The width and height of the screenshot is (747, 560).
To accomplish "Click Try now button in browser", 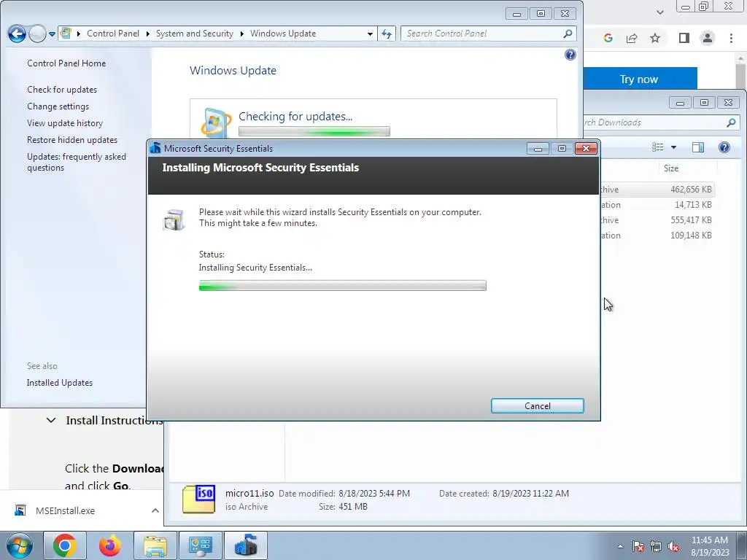I will coord(639,79).
